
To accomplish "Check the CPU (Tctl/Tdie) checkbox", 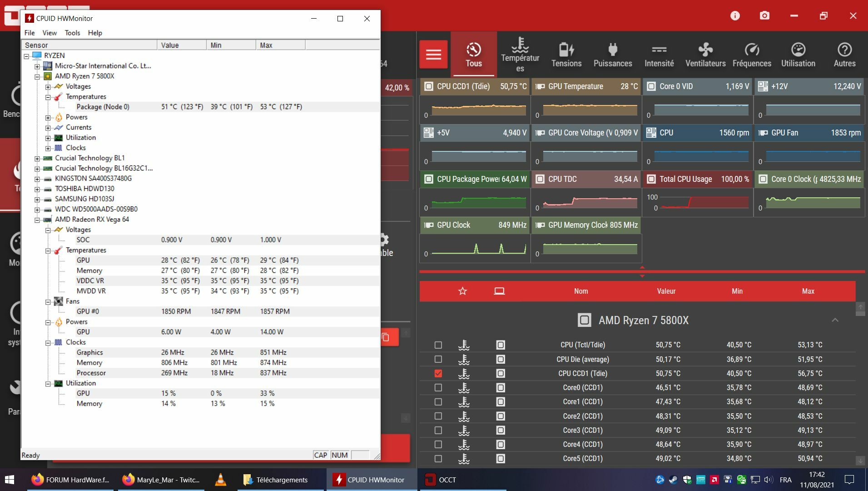I will coord(438,345).
